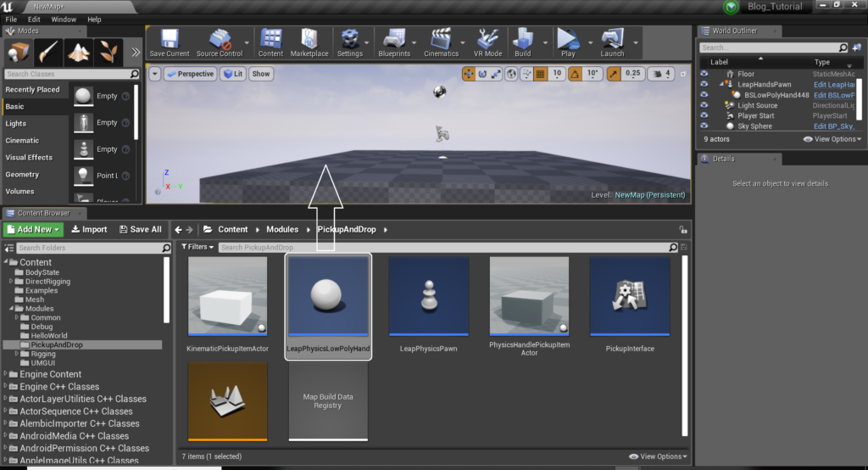
Task: Open the Window menu
Action: pyautogui.click(x=64, y=19)
